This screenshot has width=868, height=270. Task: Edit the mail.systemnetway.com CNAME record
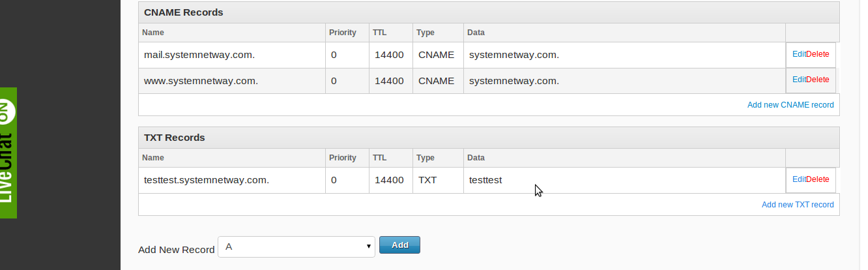(798, 55)
